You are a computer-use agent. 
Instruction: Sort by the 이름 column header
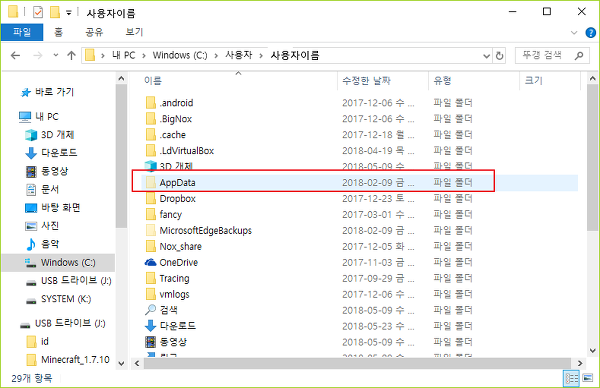pos(153,81)
